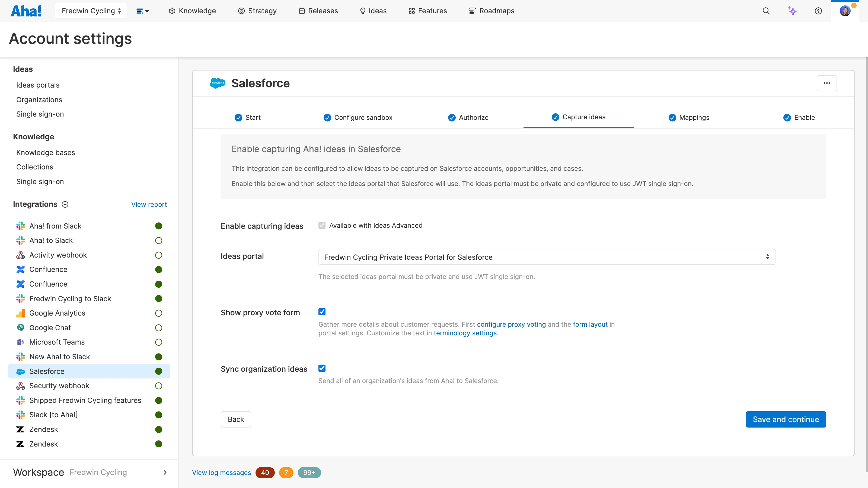Click the Aha! logo home icon
Image resolution: width=868 pixels, height=488 pixels.
click(x=26, y=11)
